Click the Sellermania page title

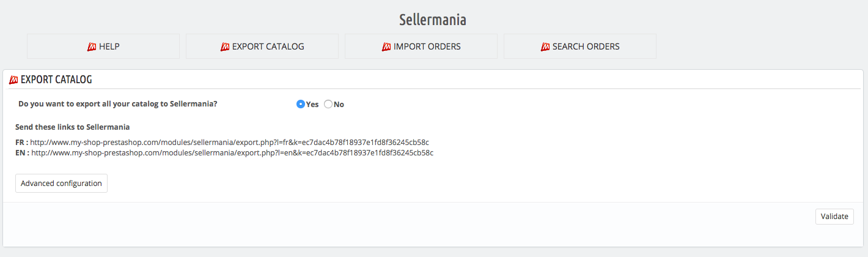(x=433, y=20)
